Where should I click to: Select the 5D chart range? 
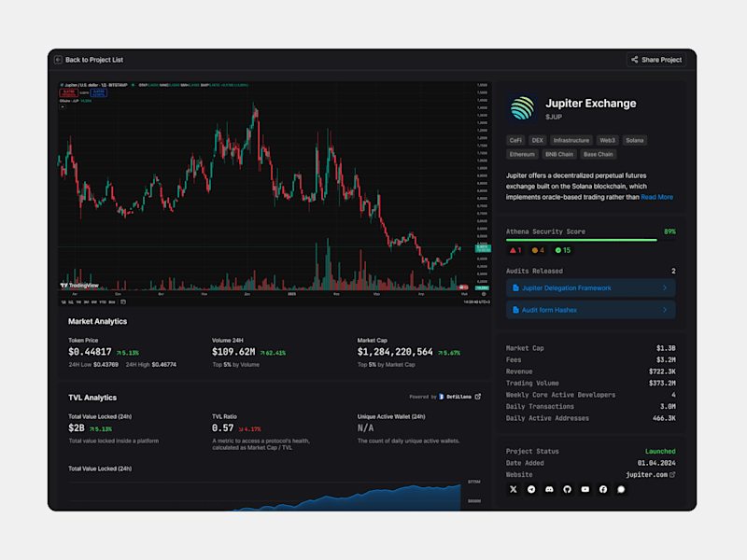71,302
